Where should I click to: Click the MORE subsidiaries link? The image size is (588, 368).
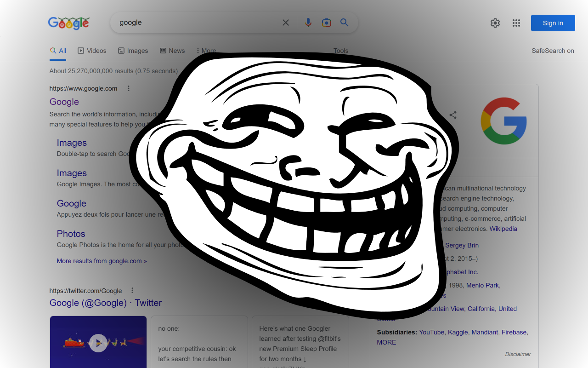pyautogui.click(x=386, y=342)
